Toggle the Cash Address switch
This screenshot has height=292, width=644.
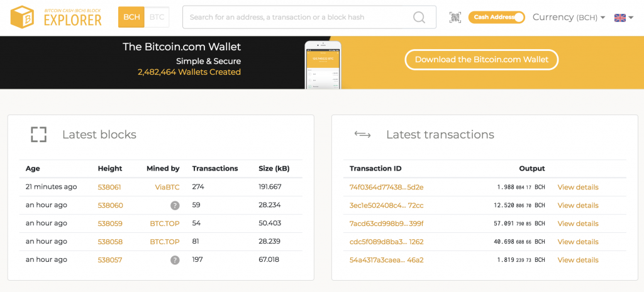pos(496,18)
